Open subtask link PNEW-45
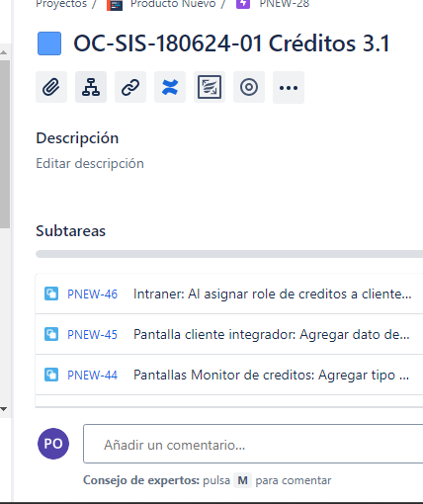Screen dimensions: 423x504 click(x=92, y=334)
